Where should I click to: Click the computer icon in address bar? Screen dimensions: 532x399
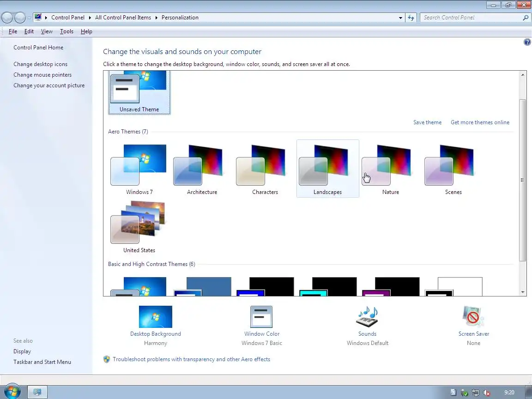38,17
